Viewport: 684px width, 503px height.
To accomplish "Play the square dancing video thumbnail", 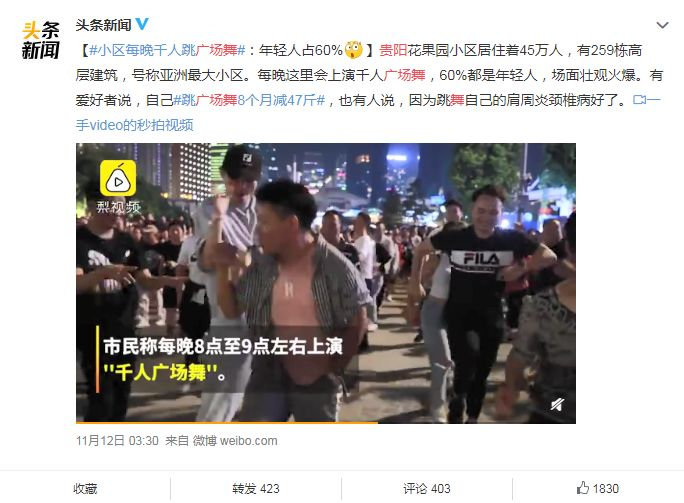I will click(x=326, y=283).
